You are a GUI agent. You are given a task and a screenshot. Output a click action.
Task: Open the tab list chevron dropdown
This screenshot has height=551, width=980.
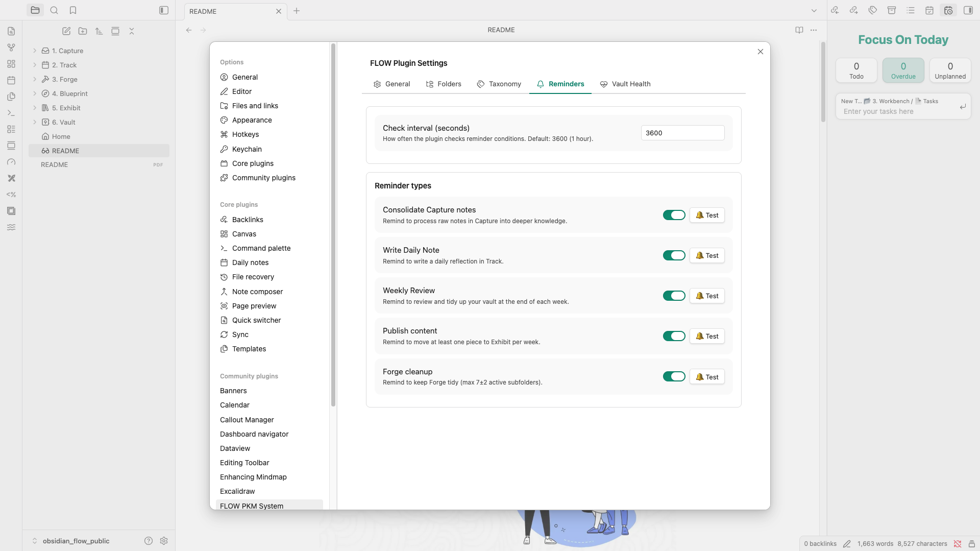pos(814,10)
